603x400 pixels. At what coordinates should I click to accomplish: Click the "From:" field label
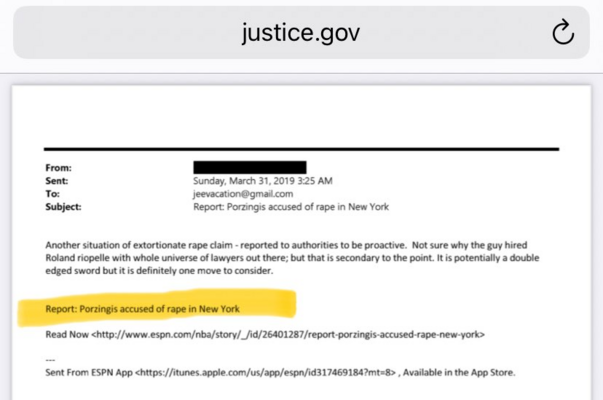(59, 168)
